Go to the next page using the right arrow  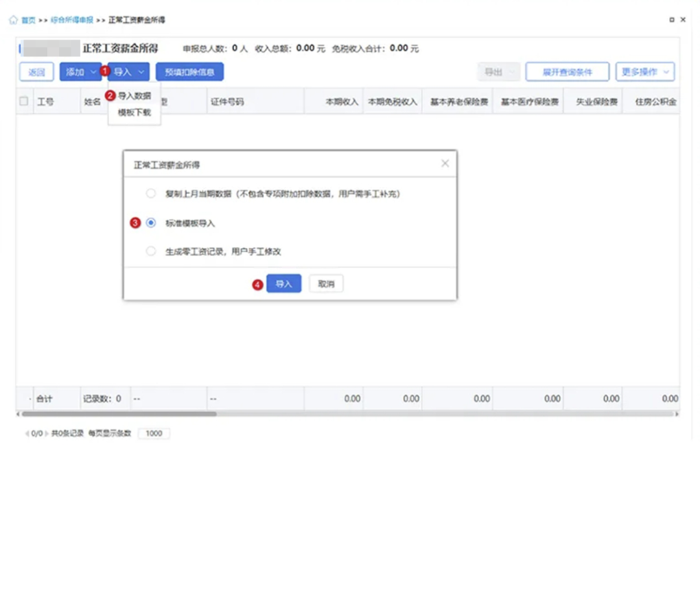pyautogui.click(x=47, y=433)
